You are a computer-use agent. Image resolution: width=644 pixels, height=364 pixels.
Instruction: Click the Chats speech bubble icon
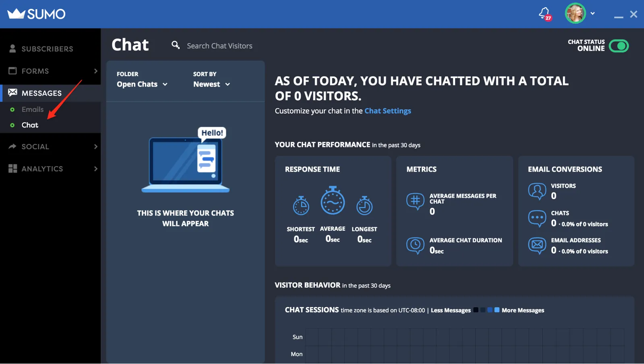(537, 219)
